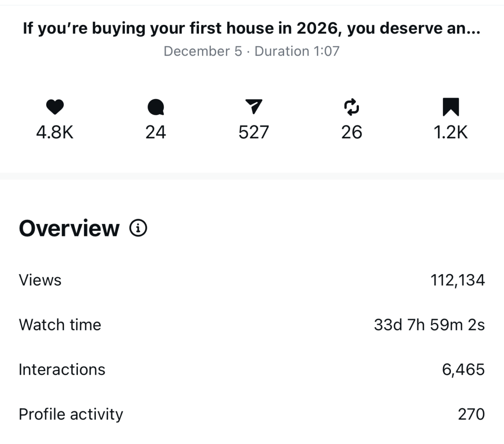Tap the saves bookmark icon
504x444 pixels.
[451, 107]
